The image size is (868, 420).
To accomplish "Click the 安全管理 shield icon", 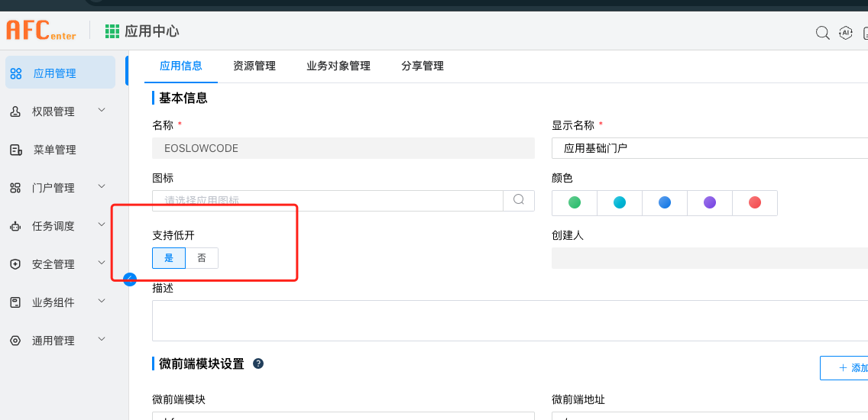I will click(x=15, y=264).
